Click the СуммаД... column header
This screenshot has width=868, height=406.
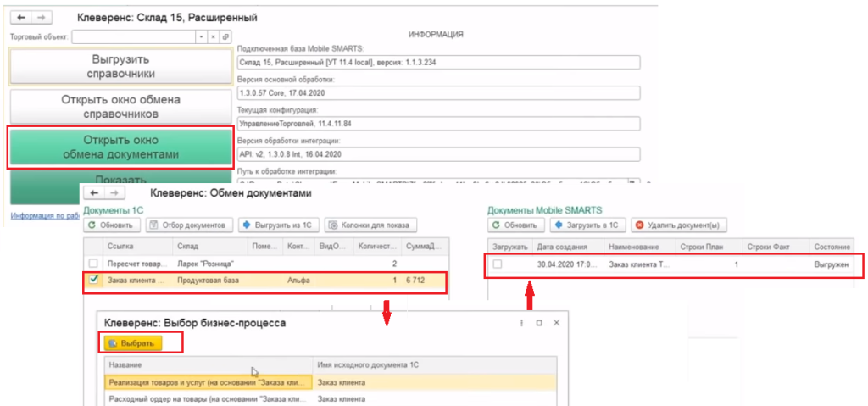426,245
